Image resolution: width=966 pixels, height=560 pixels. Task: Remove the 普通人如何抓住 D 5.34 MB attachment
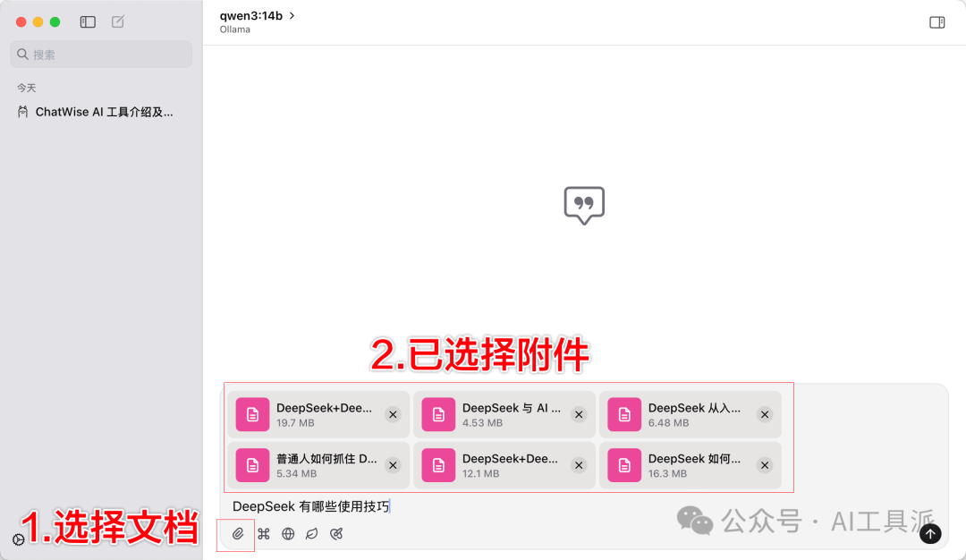click(393, 465)
